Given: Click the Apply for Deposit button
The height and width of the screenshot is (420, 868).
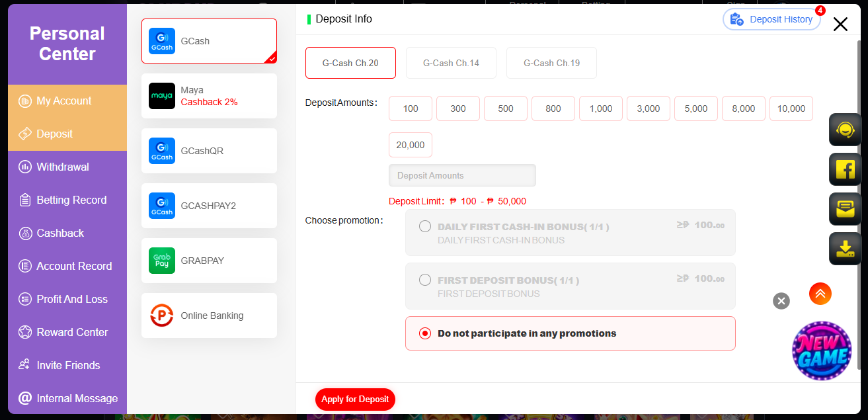Looking at the screenshot, I should click(355, 399).
